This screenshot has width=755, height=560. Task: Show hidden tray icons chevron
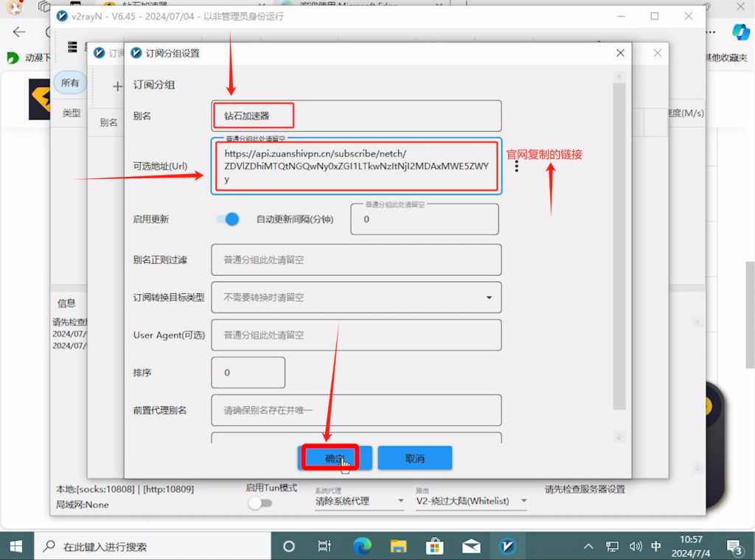coord(588,547)
